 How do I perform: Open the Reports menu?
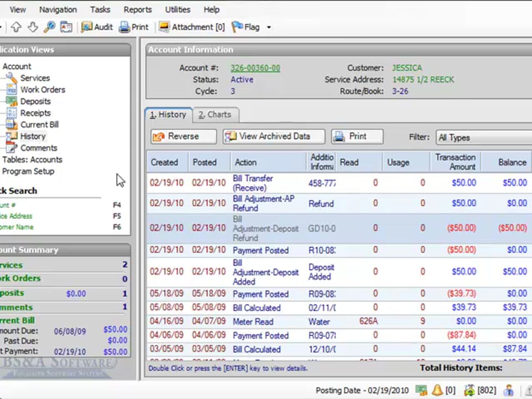coord(137,9)
